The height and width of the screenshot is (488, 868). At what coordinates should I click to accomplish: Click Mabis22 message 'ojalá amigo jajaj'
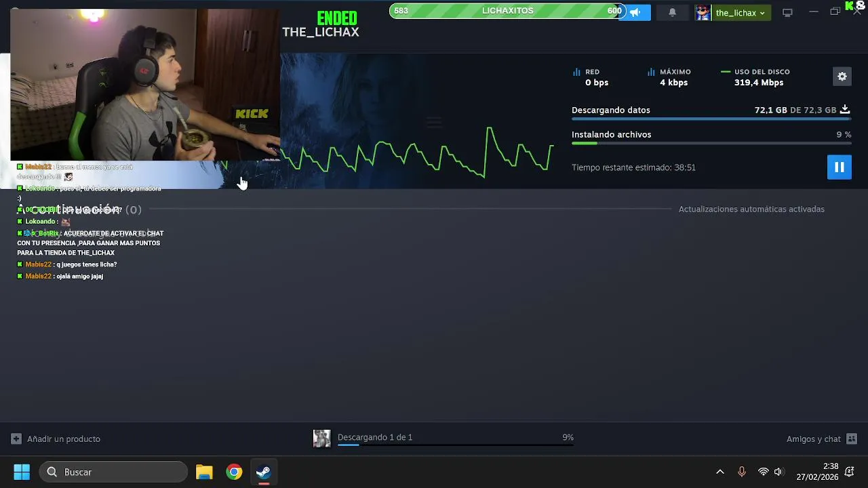[60, 277]
